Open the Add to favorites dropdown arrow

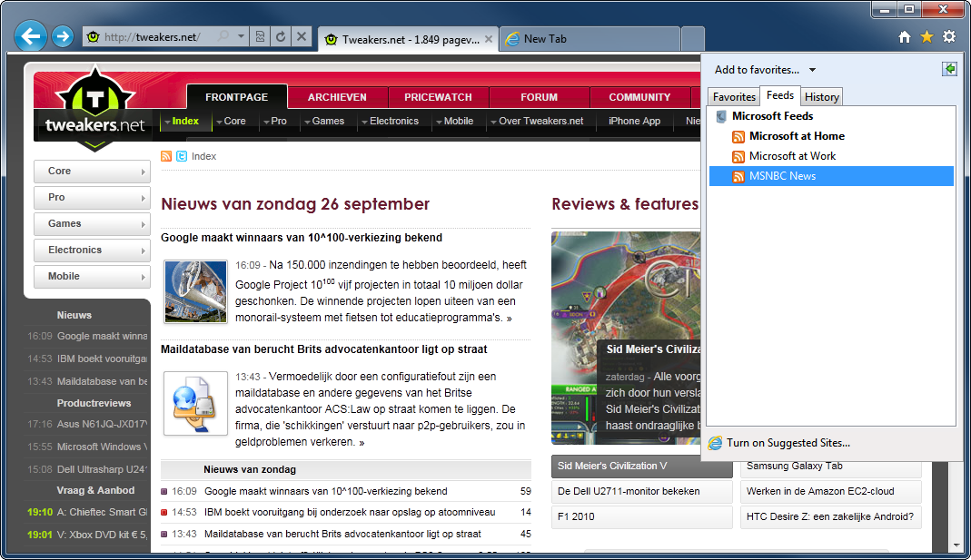pos(812,70)
